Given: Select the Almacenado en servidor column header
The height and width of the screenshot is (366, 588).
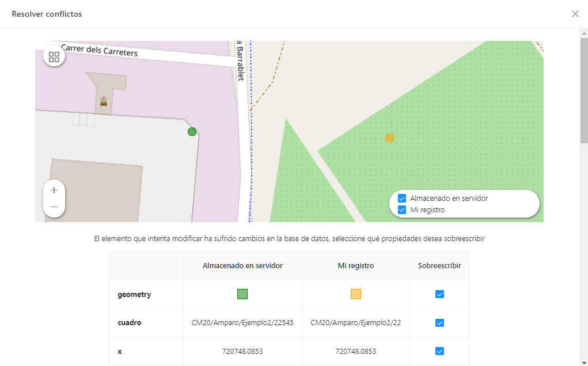Looking at the screenshot, I should 242,266.
